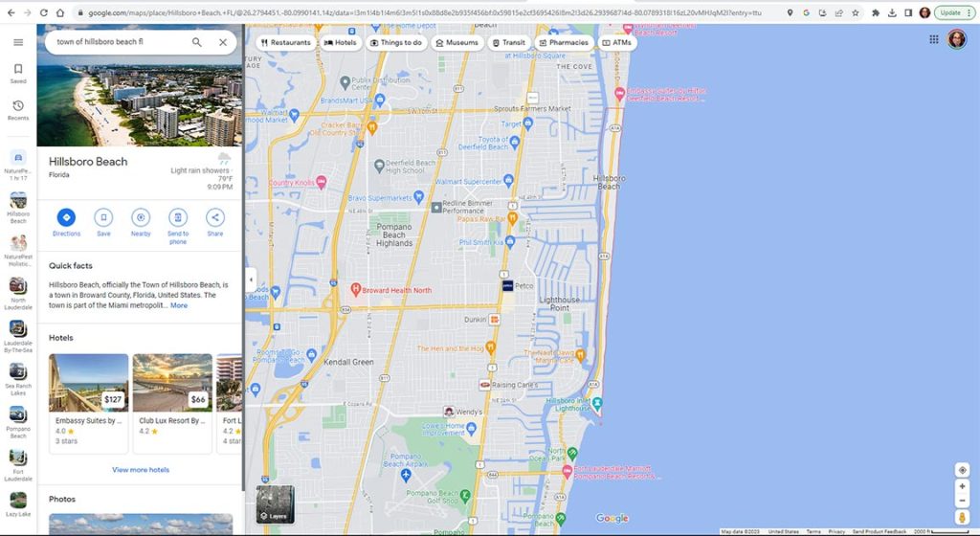
Task: Open the North Lauderdale recent item
Action: coord(18,294)
